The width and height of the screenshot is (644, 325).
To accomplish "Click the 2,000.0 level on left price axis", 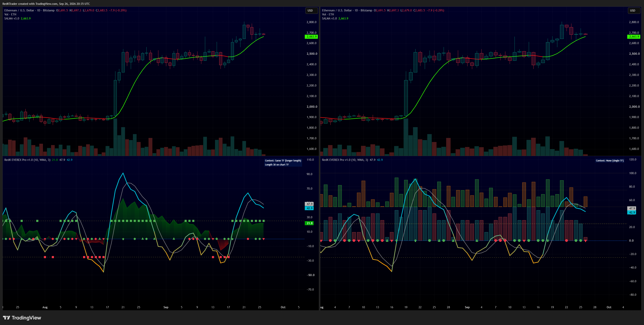I will tap(312, 107).
